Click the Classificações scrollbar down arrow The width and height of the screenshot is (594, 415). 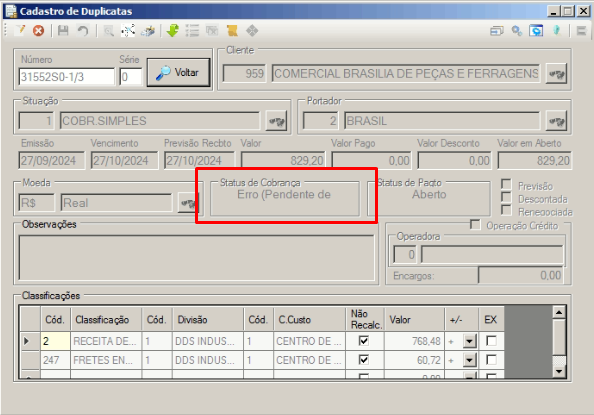559,371
